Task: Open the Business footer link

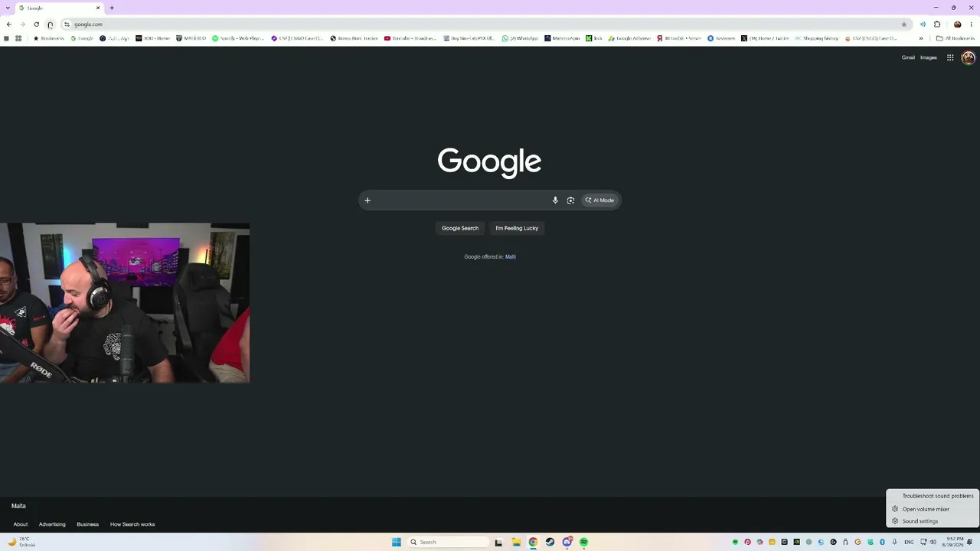Action: 87,524
